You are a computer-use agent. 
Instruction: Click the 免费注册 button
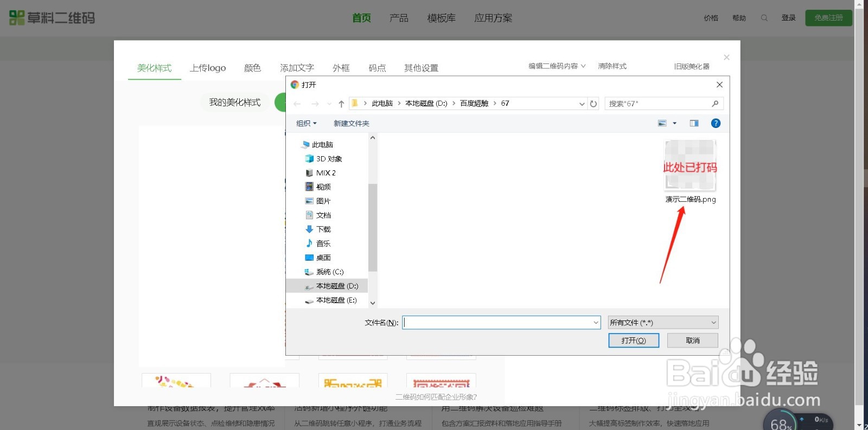click(x=828, y=18)
